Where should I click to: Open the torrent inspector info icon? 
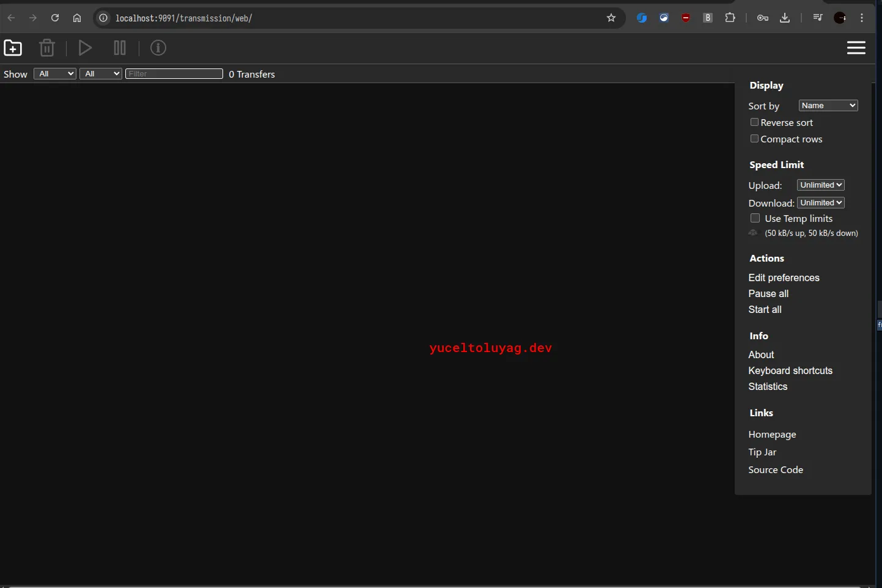point(158,48)
